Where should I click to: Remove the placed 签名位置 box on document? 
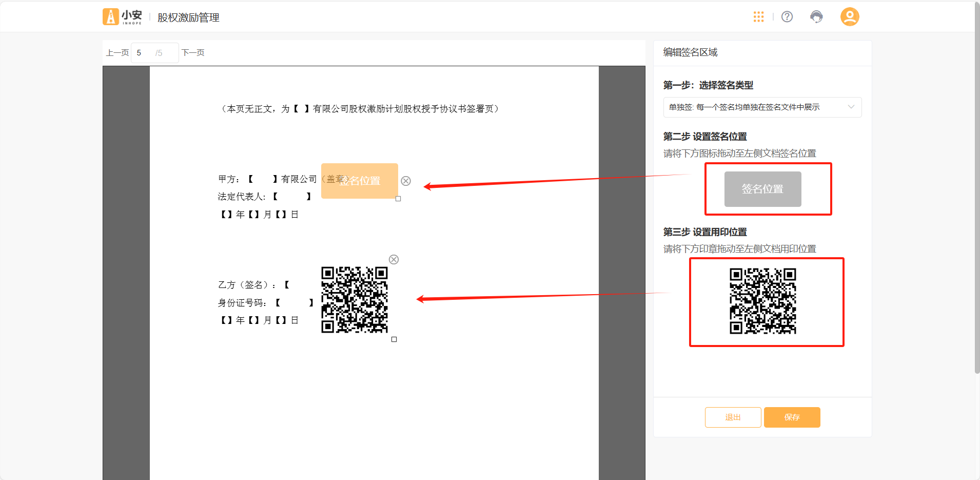coord(406,181)
